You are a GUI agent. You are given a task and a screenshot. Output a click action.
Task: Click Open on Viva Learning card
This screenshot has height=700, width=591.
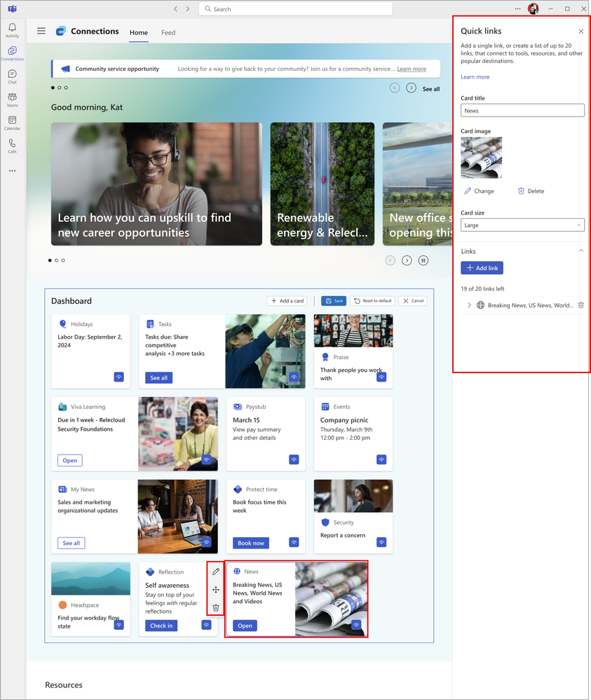(69, 460)
